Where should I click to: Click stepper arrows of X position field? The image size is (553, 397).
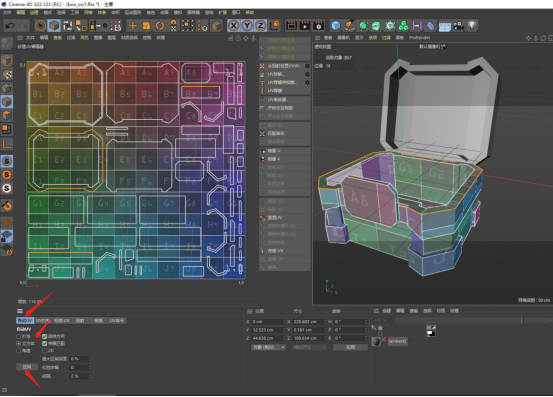(284, 322)
